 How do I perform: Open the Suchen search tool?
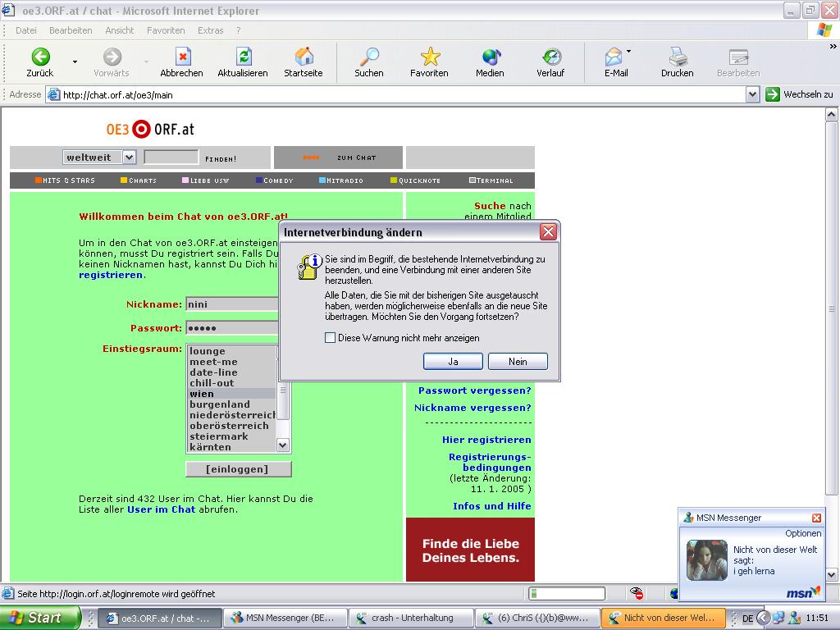[x=368, y=62]
